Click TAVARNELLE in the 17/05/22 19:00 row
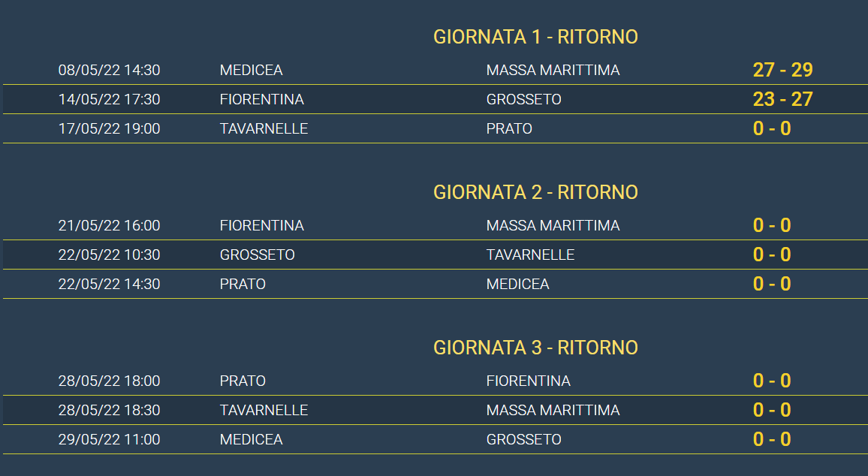Image resolution: width=868 pixels, height=476 pixels. tap(264, 129)
